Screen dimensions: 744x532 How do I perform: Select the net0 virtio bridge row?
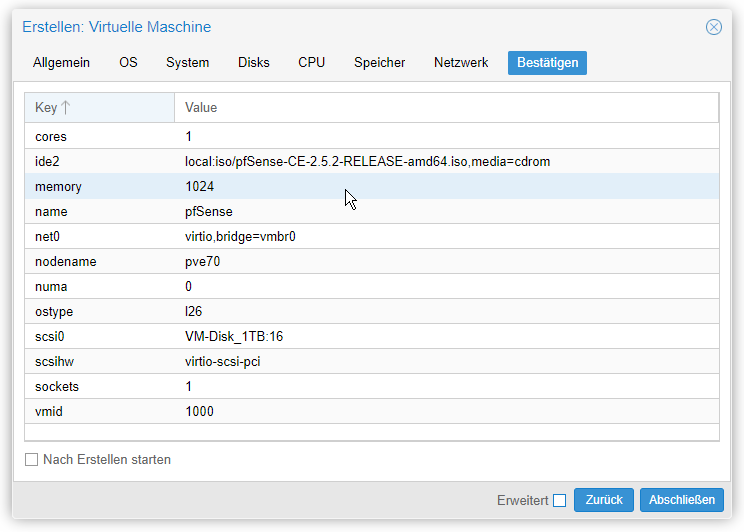(372, 236)
